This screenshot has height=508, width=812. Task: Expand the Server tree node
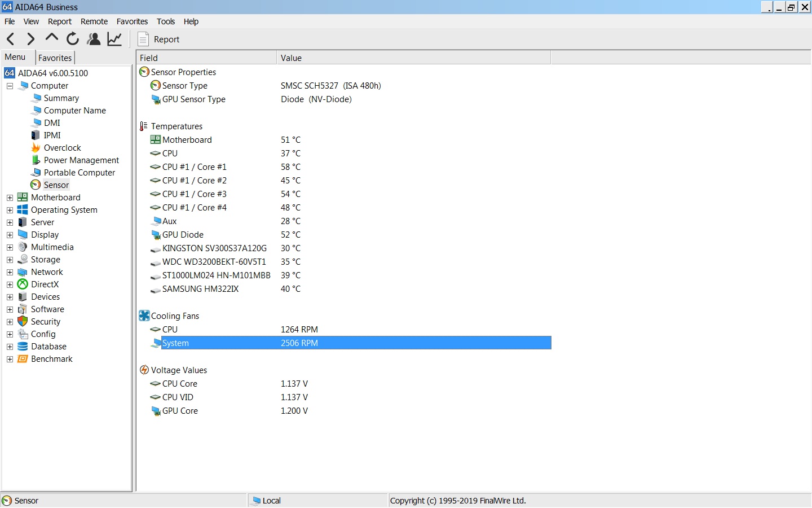[10, 222]
